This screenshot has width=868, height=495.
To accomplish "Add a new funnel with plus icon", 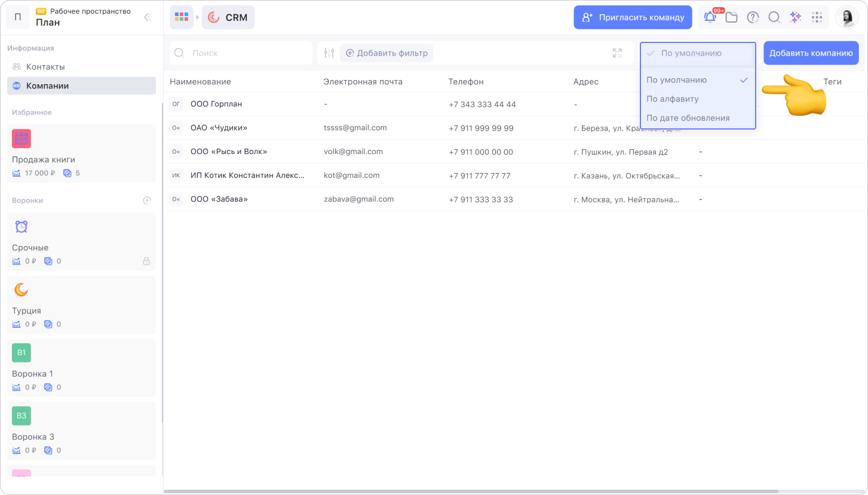I will pyautogui.click(x=147, y=201).
